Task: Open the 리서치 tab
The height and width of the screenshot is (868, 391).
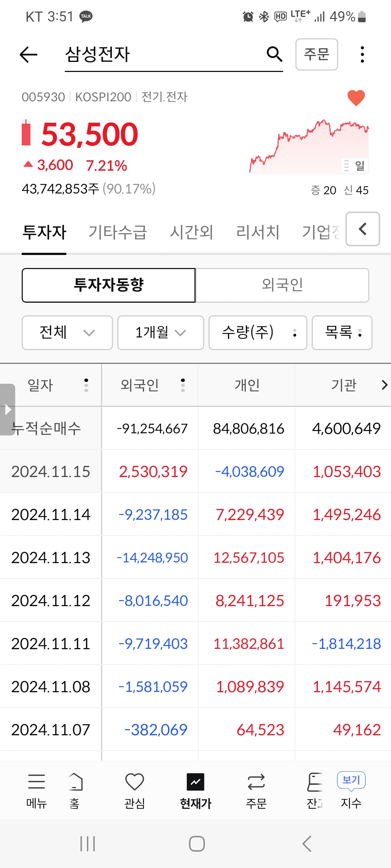Action: (258, 232)
